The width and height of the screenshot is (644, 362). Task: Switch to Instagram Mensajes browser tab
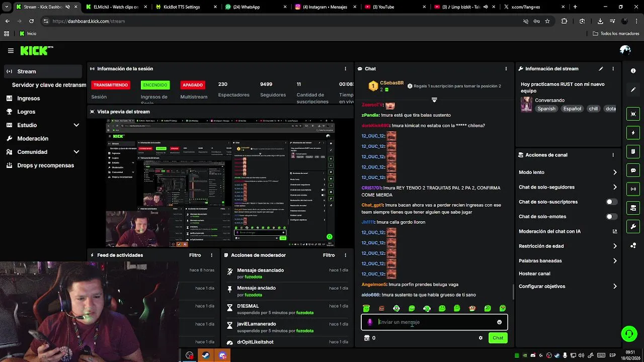pos(325,7)
